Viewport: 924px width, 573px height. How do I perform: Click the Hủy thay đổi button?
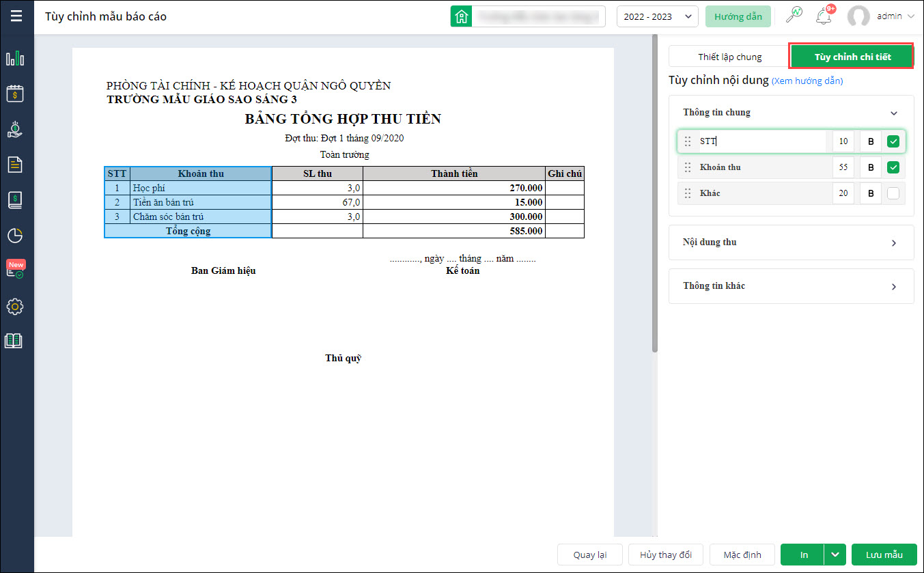(666, 555)
